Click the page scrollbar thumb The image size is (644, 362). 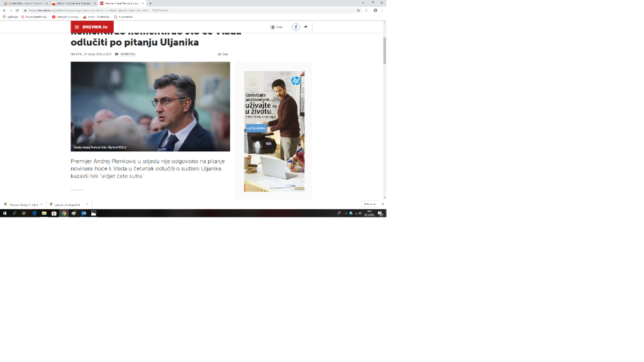click(384, 50)
